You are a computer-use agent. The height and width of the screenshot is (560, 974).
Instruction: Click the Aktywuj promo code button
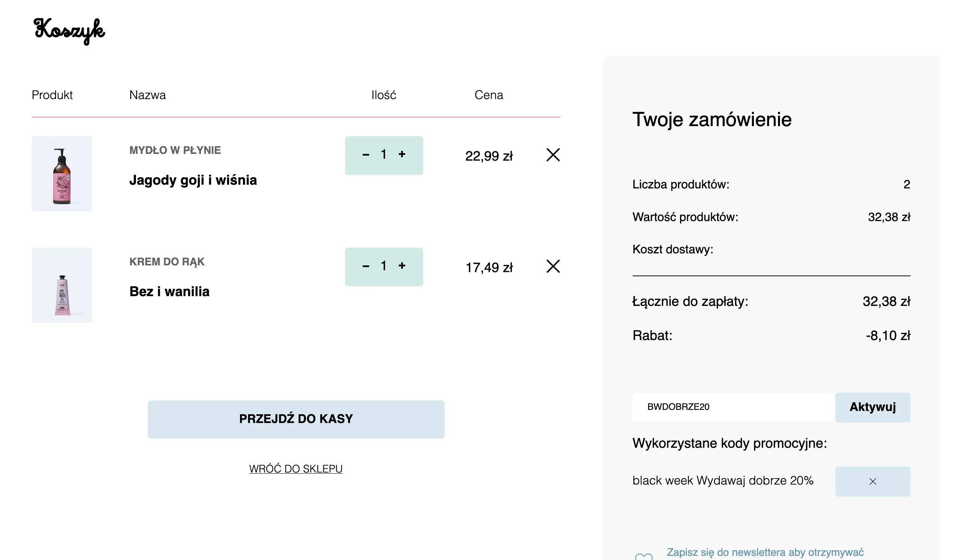point(873,407)
